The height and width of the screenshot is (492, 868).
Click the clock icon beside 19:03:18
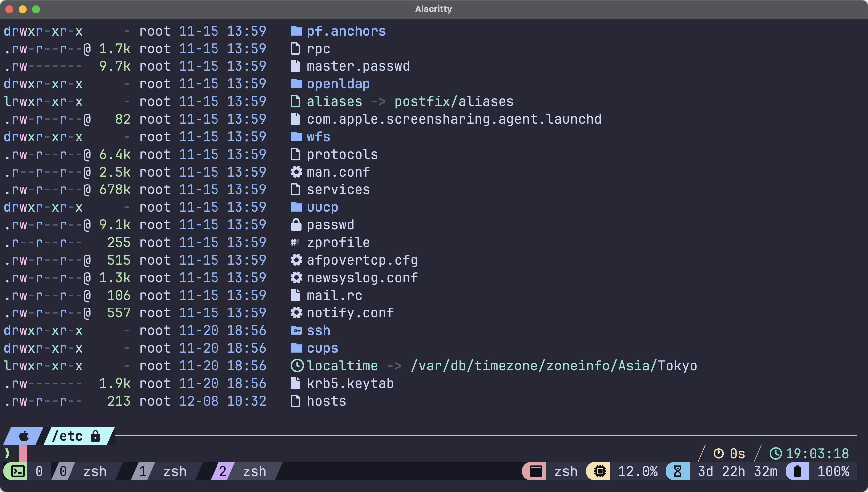click(x=776, y=454)
